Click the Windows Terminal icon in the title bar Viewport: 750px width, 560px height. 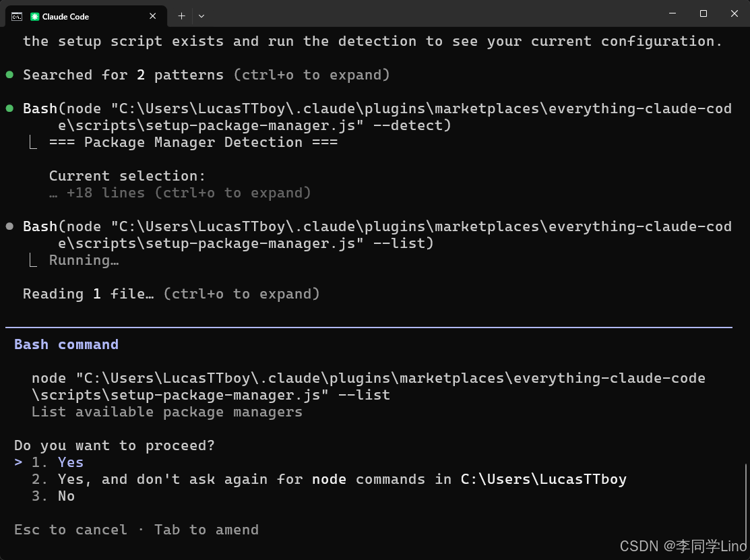[16, 16]
